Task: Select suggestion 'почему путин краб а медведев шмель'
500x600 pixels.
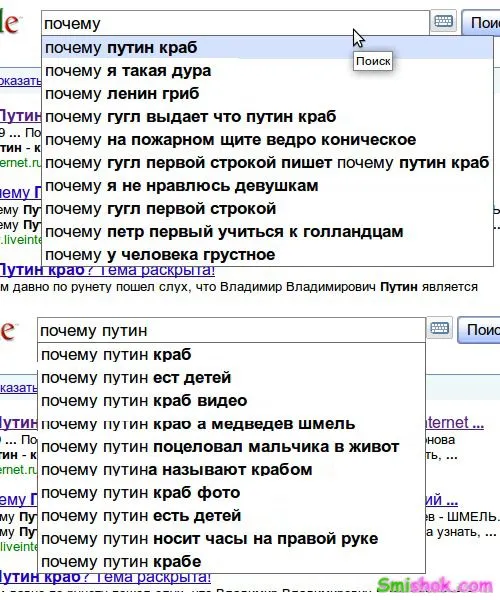Action: [231, 424]
